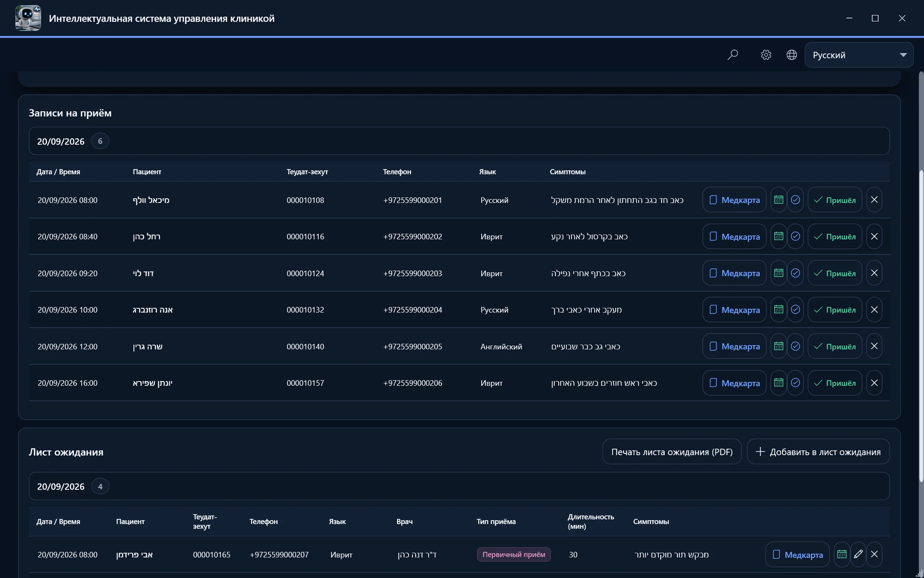Click the Теудат-зехут header in appointments table
924x578 pixels.
[x=307, y=172]
